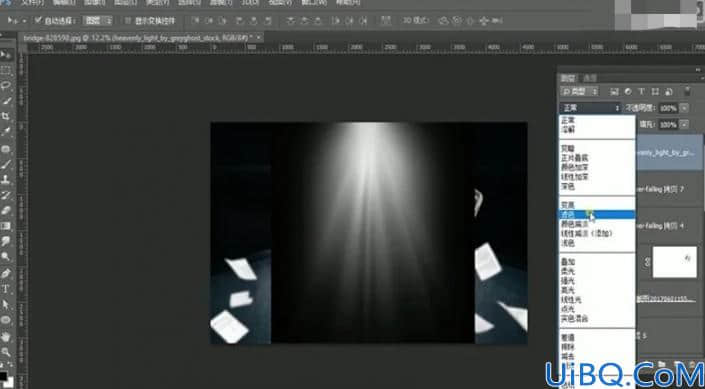Open the opacity (不透明度) slider arrow
Image resolution: width=705 pixels, height=389 pixels.
click(684, 108)
